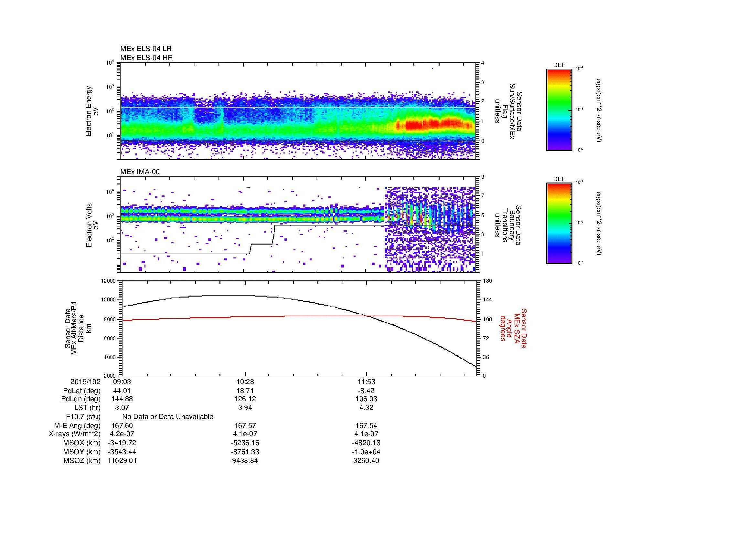Click the LST value 3.07

coord(122,408)
